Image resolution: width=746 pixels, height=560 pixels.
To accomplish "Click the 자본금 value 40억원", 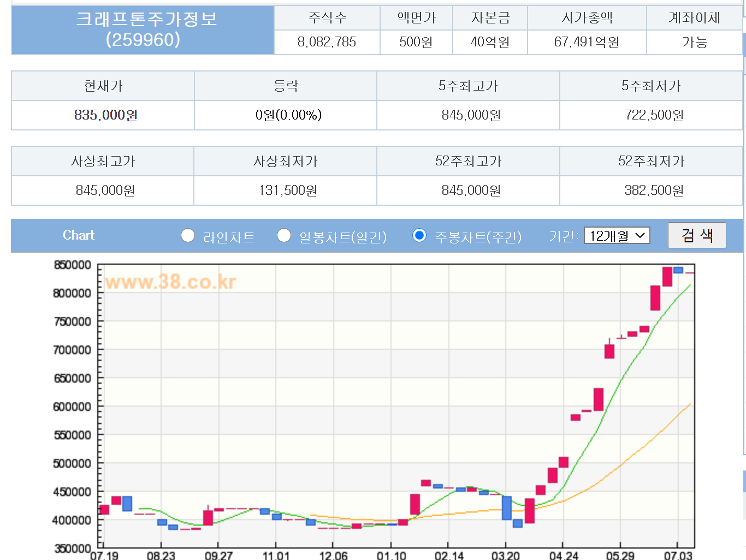I will coord(490,42).
